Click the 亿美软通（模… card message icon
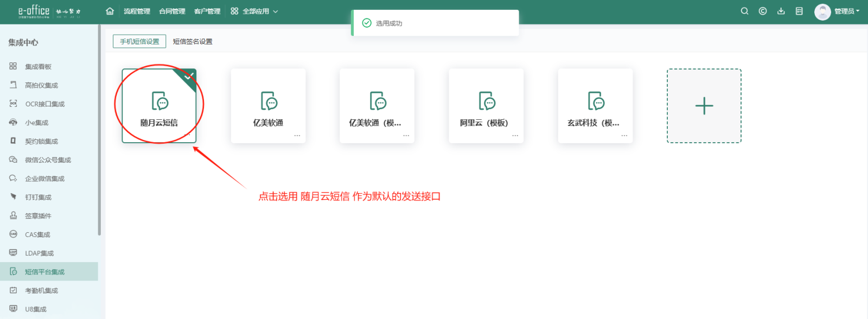Viewport: 868px width, 319px height. click(x=378, y=101)
